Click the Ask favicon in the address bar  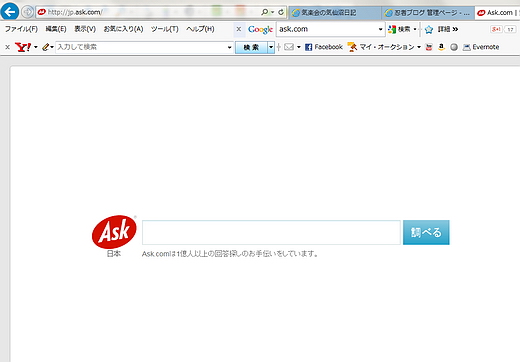point(41,12)
